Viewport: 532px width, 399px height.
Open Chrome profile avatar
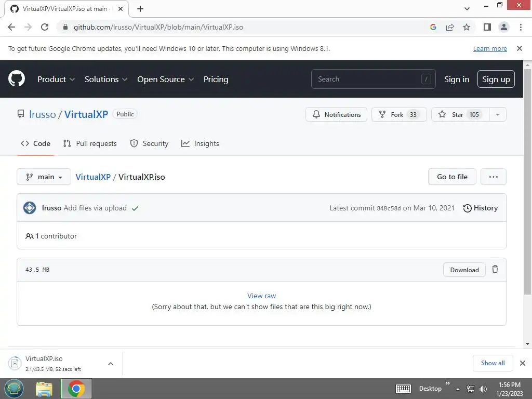tap(504, 27)
